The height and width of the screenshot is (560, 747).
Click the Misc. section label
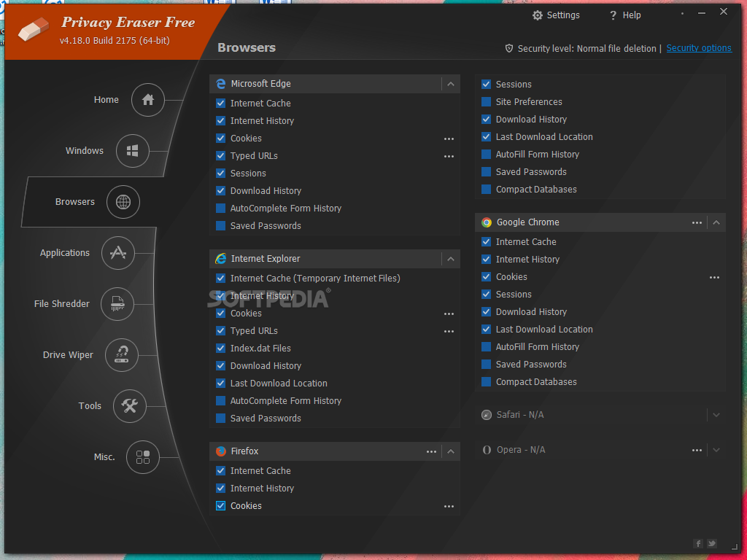(x=104, y=457)
